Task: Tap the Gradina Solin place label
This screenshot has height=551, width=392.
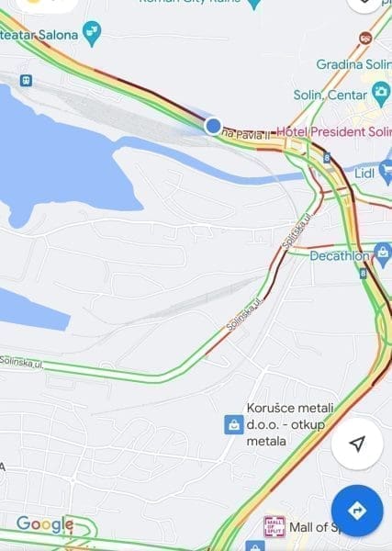Action: 353,64
